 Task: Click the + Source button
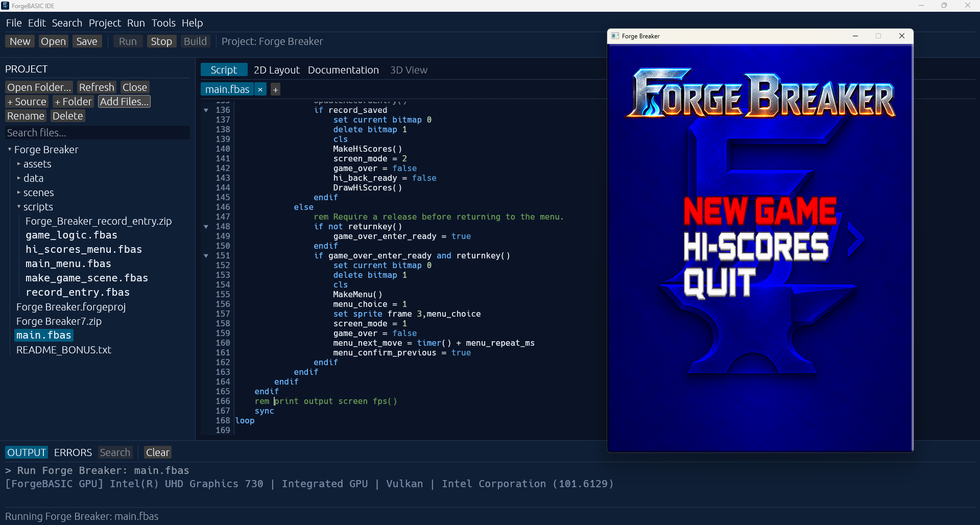coord(27,102)
